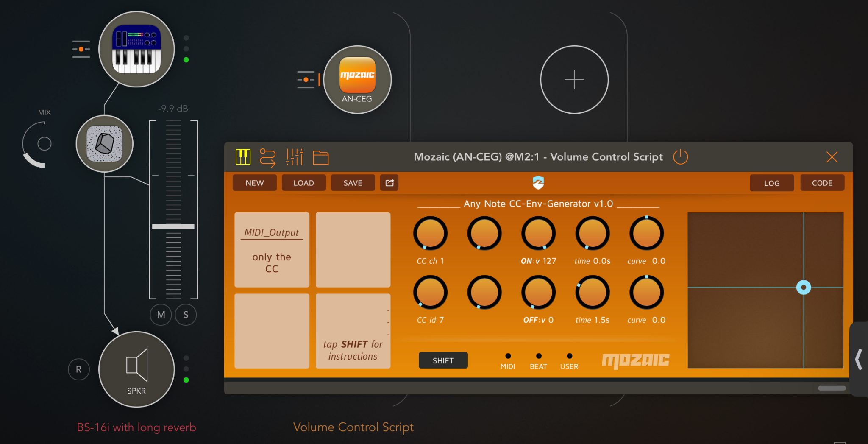Click the XY pad cursor dot

[x=804, y=288]
